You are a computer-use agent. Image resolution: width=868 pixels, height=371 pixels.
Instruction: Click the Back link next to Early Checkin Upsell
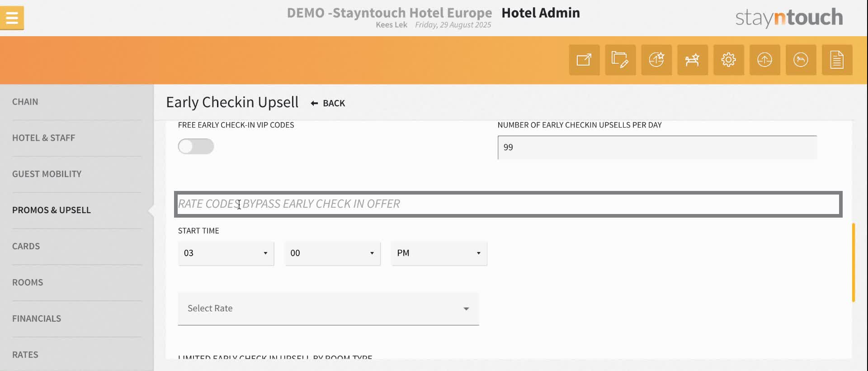[x=328, y=103]
